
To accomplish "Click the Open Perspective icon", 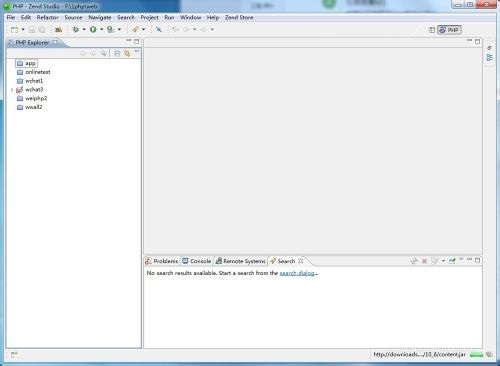I will [x=432, y=30].
